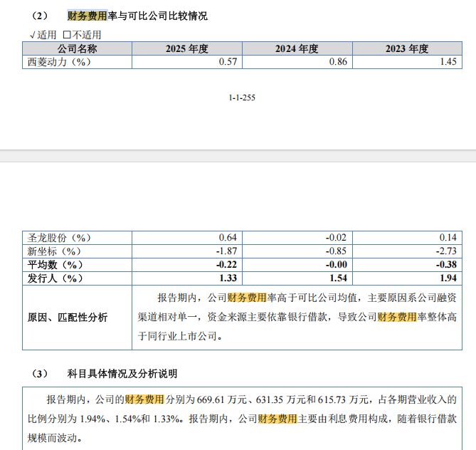Click value 1.94 in 发行人 row
The width and height of the screenshot is (476, 450).
coord(448,278)
